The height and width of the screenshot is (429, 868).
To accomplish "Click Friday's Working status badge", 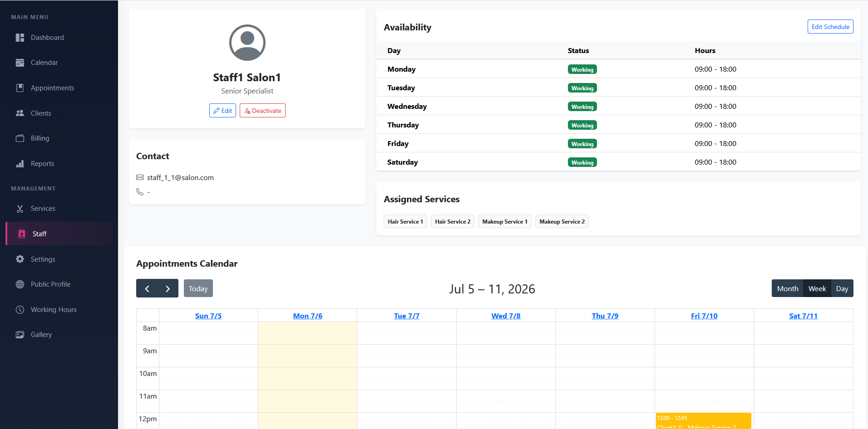I will pyautogui.click(x=582, y=144).
